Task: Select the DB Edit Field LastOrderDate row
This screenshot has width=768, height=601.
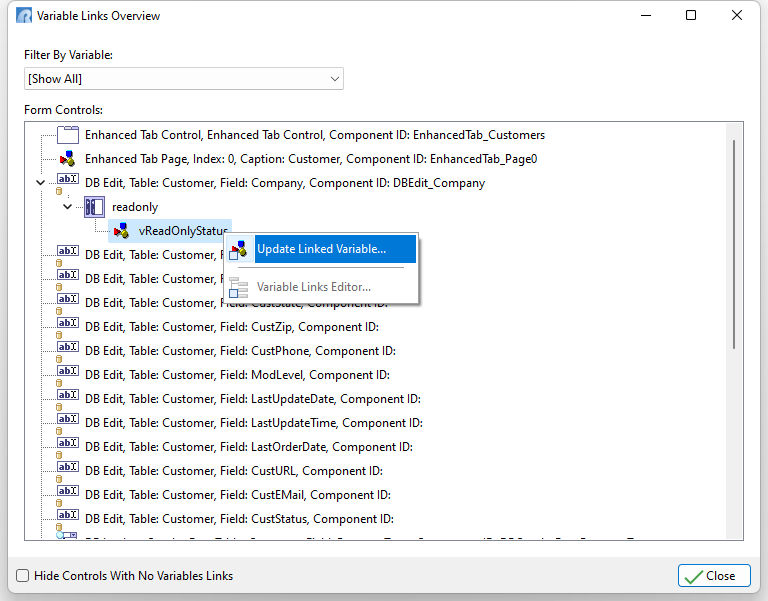Action: click(249, 447)
